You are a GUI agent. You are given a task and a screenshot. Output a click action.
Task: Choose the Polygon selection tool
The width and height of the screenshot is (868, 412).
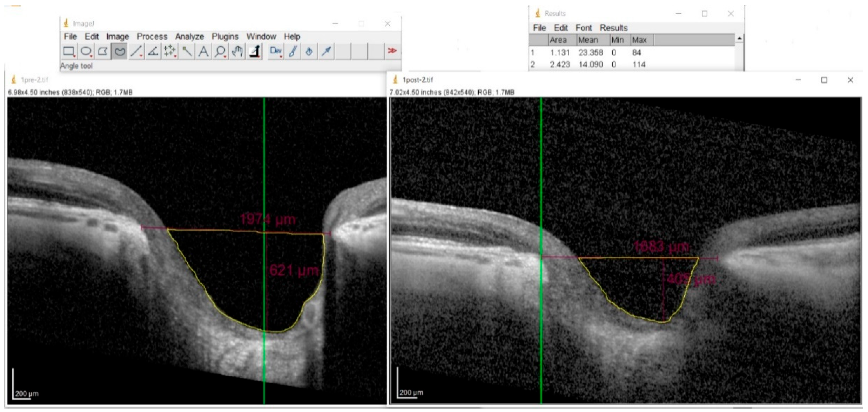(x=102, y=51)
